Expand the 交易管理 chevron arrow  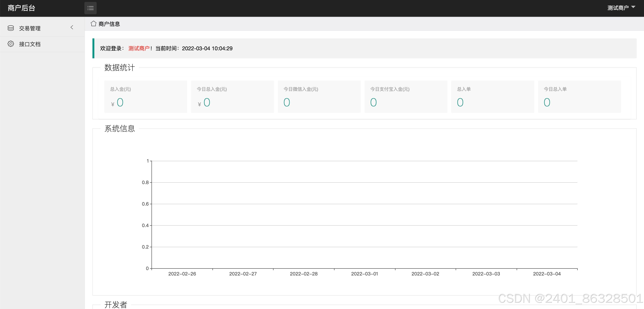click(72, 27)
